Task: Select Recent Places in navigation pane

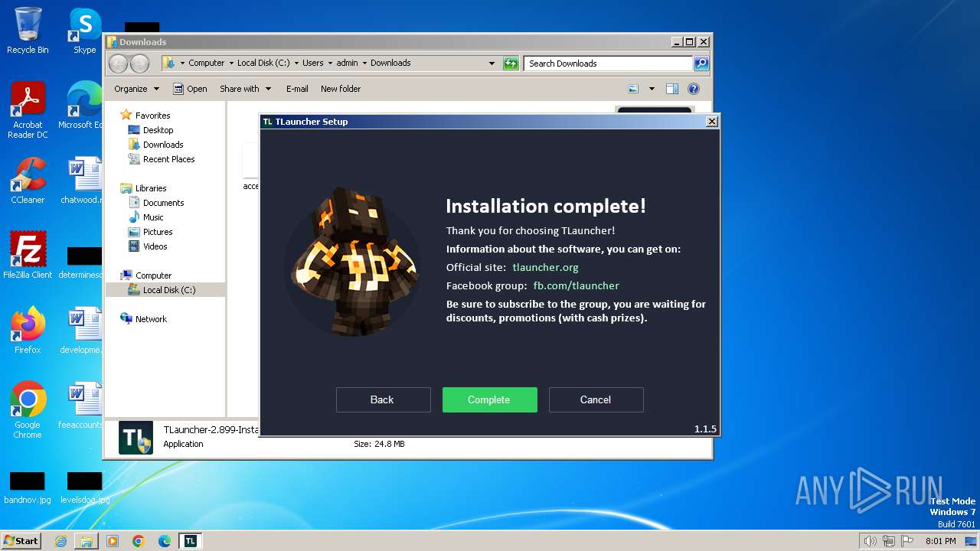Action: click(168, 159)
